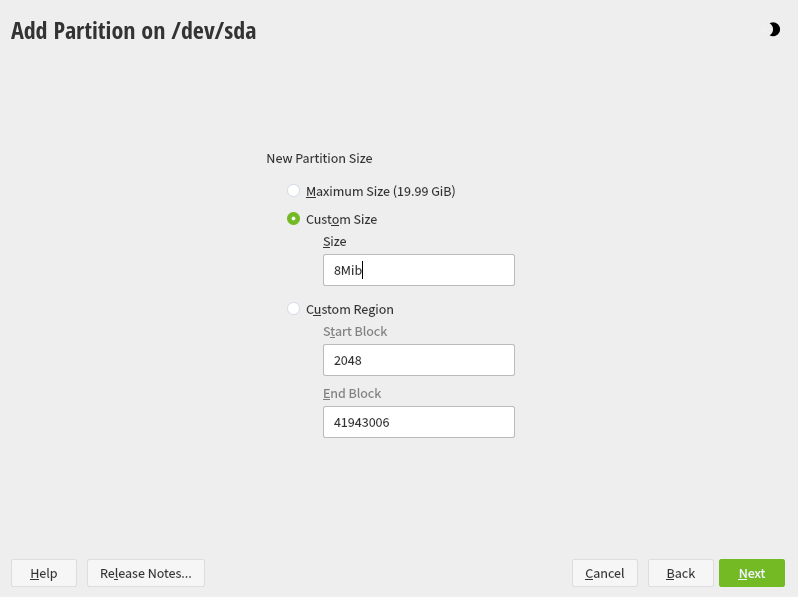Go Back to the previous step
798x597 pixels.
coord(680,573)
